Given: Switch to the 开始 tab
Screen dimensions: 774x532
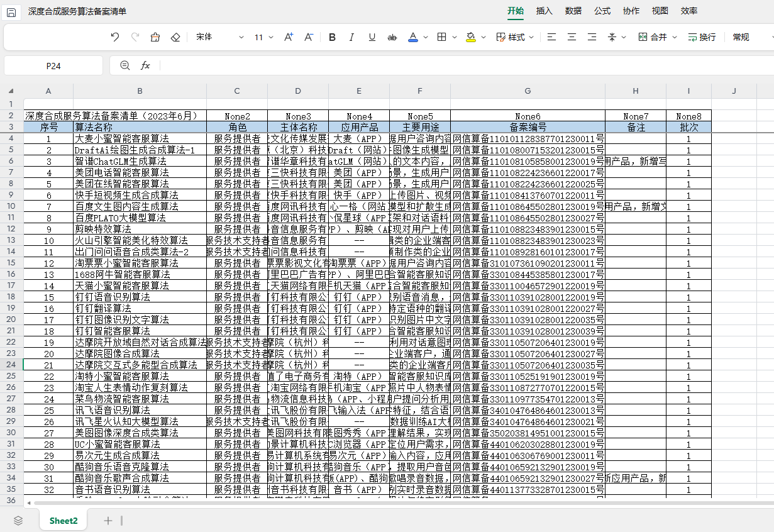Looking at the screenshot, I should click(x=516, y=11).
